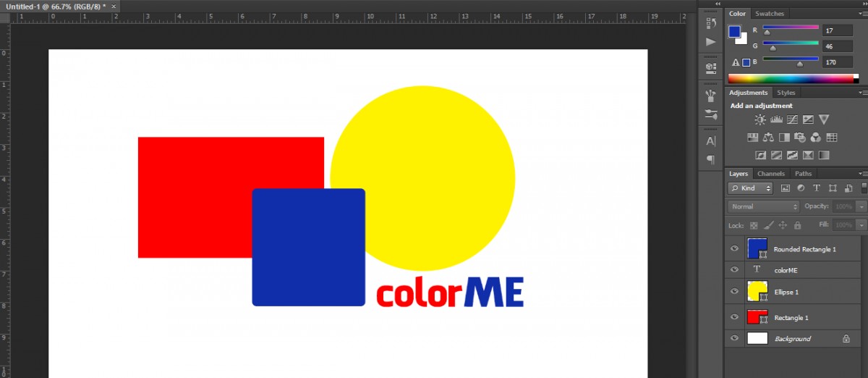Hide the colorME text layer
Image resolution: width=868 pixels, height=378 pixels.
point(735,269)
